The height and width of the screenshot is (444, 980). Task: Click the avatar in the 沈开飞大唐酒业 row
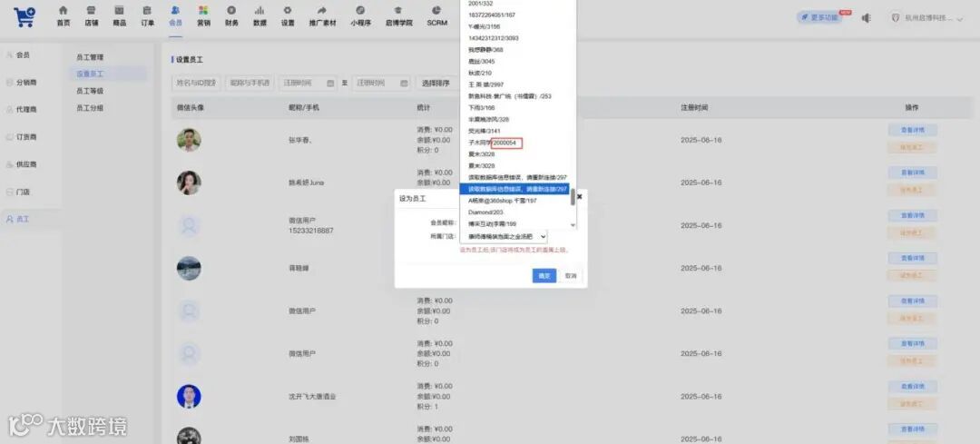point(189,397)
